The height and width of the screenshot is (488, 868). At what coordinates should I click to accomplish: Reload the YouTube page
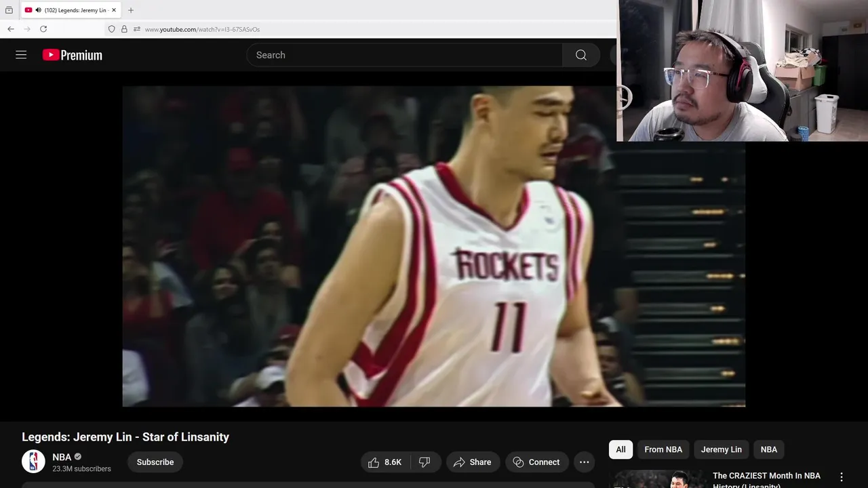(x=43, y=29)
